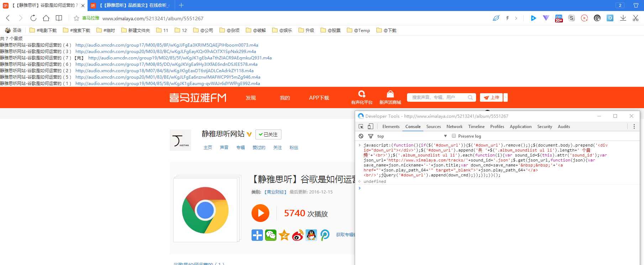This screenshot has width=644, height=265.
Task: Reload the page with the refresh icon
Action: tap(33, 18)
